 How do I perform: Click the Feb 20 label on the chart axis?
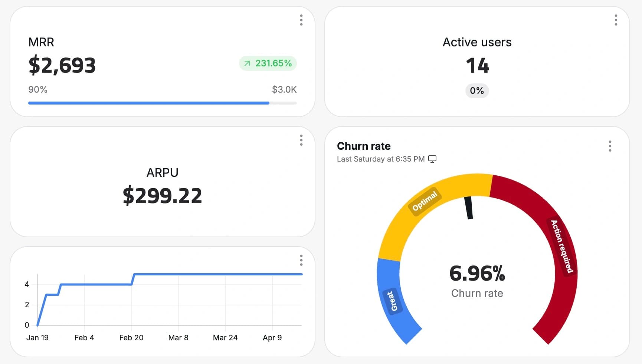coord(131,337)
